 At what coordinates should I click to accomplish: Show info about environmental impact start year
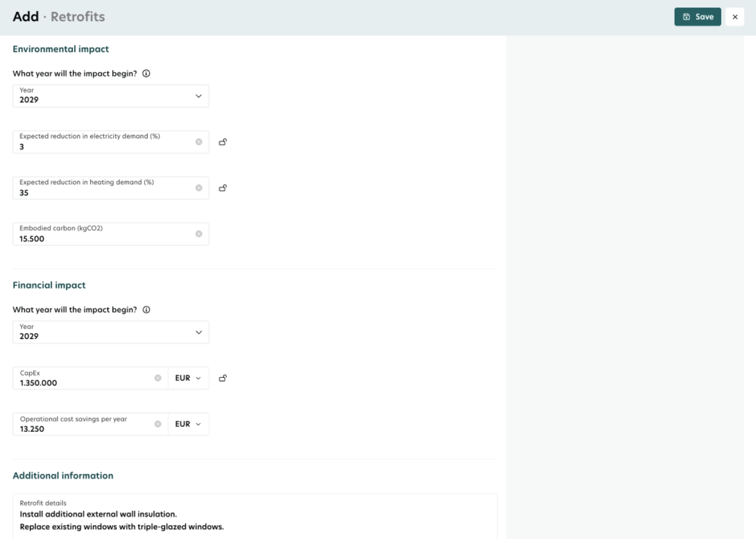(x=146, y=74)
